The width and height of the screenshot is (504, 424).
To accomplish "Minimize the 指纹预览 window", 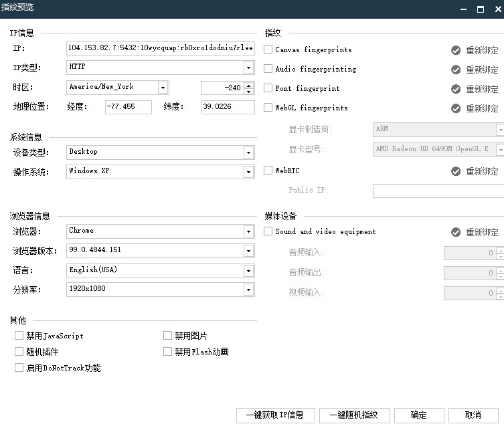I will (463, 9).
